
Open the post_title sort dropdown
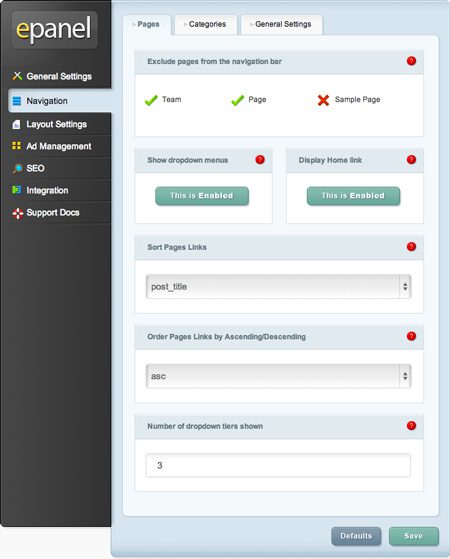pos(278,287)
